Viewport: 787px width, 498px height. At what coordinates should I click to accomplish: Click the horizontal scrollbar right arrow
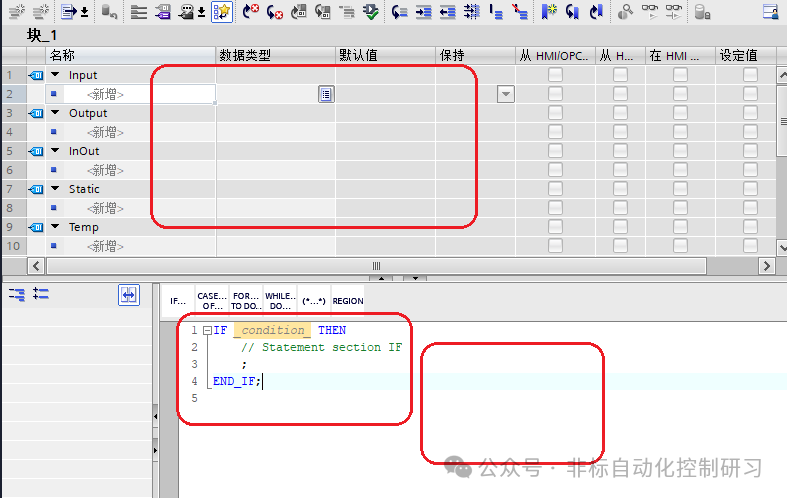(x=766, y=266)
